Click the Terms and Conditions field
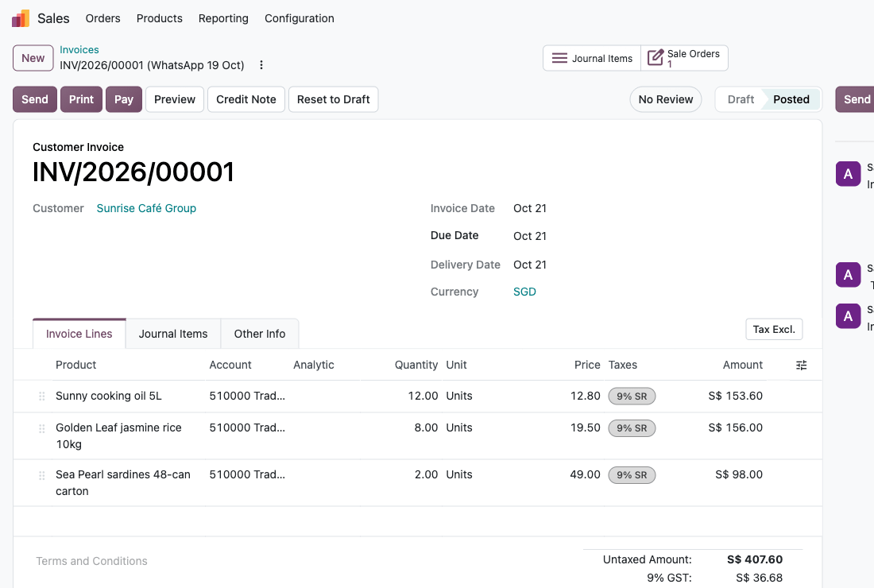Image resolution: width=874 pixels, height=588 pixels. [x=91, y=561]
